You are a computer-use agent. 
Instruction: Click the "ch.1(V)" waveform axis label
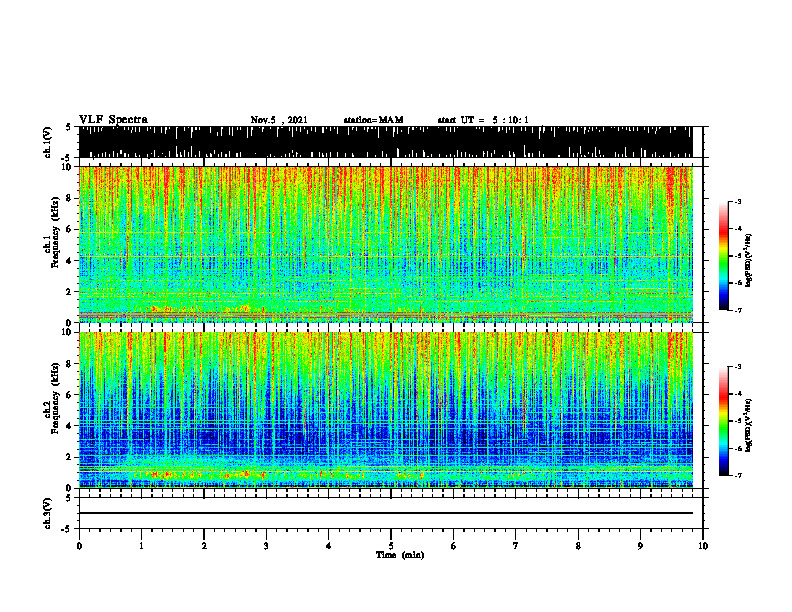point(47,142)
